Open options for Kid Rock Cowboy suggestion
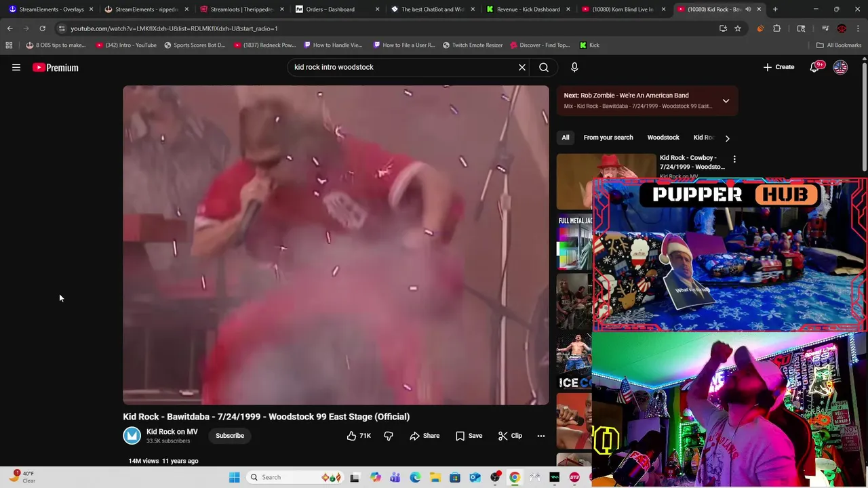This screenshot has width=868, height=488. 734,159
